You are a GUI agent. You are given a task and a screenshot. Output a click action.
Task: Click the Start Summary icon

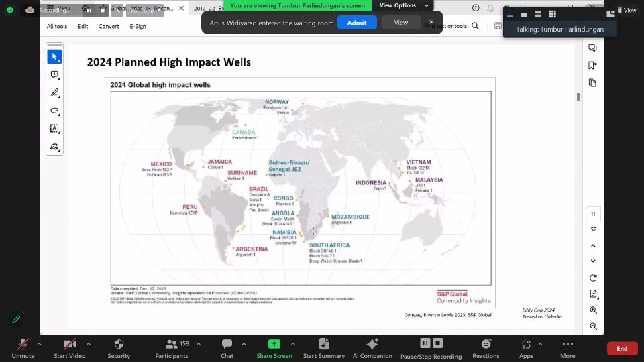point(323,347)
